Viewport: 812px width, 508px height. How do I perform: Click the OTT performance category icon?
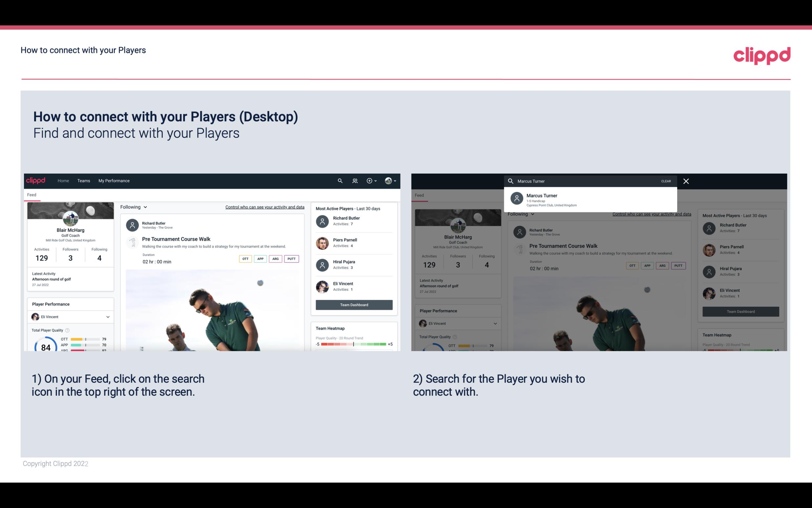click(244, 259)
